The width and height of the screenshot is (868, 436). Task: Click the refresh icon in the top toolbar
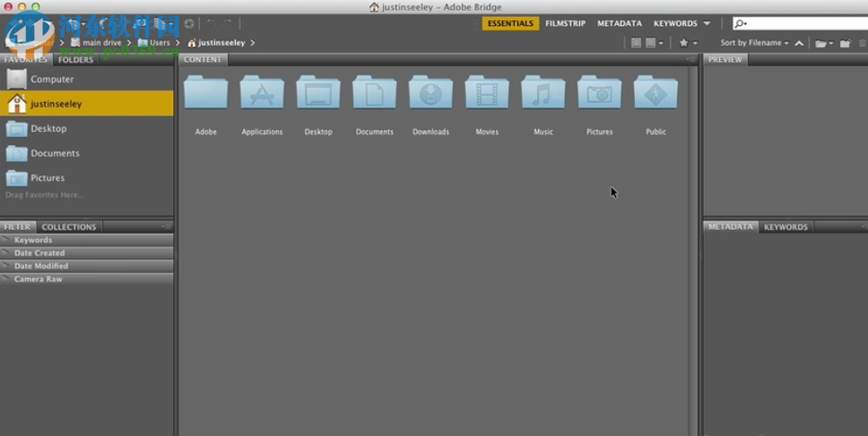click(189, 23)
